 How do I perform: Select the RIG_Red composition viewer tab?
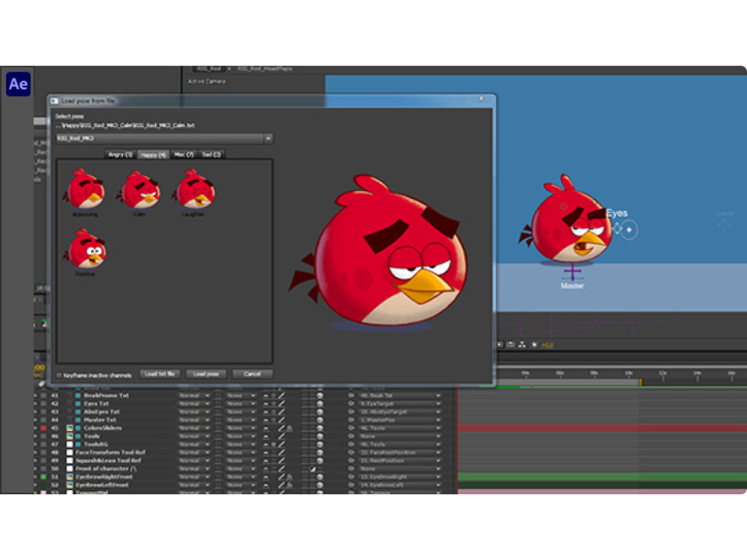click(x=210, y=69)
